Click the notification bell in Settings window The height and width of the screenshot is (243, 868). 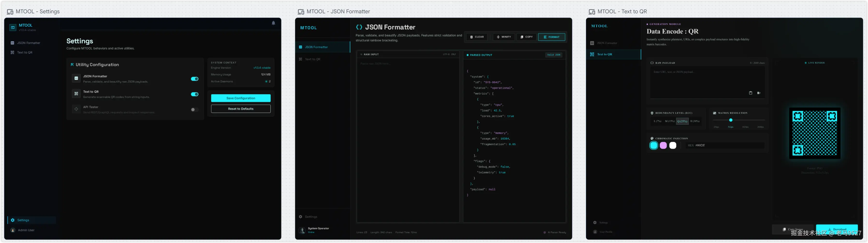click(273, 23)
